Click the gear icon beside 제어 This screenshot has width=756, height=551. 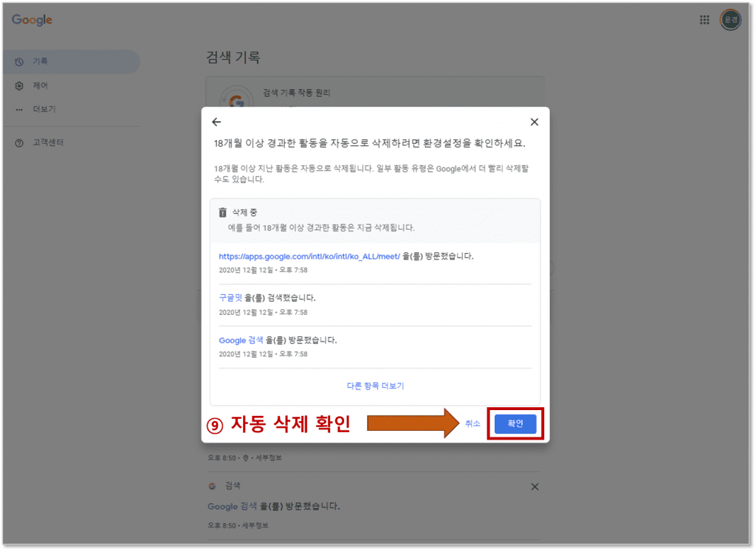19,86
